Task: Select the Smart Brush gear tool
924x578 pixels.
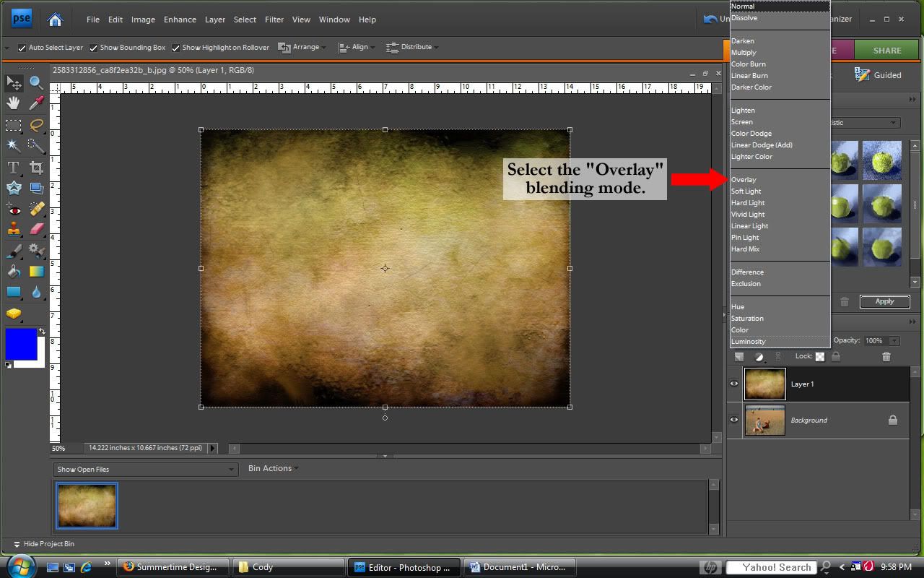Action: [x=36, y=251]
